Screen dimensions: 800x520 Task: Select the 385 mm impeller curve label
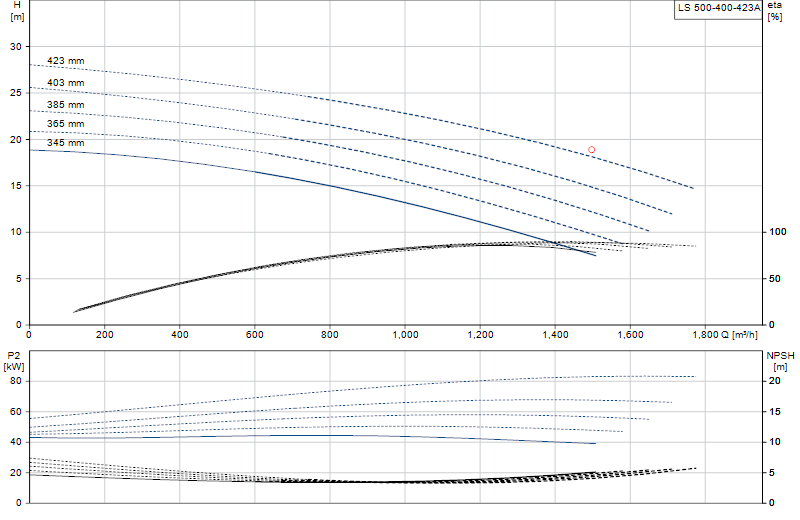tap(65, 105)
